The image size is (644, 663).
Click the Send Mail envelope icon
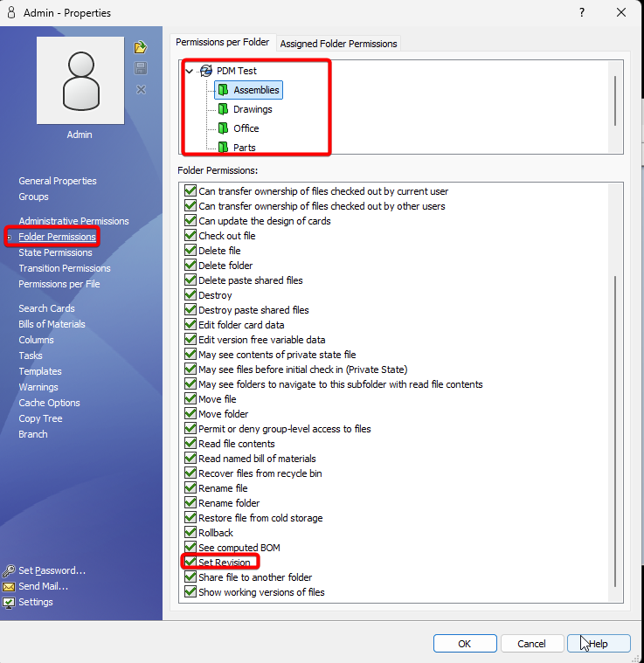(x=9, y=586)
